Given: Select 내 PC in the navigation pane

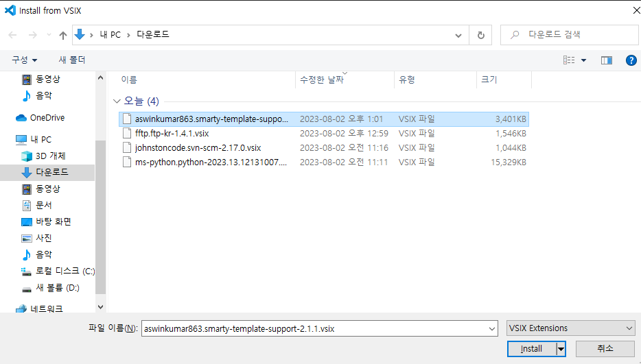Looking at the screenshot, I should (41, 140).
